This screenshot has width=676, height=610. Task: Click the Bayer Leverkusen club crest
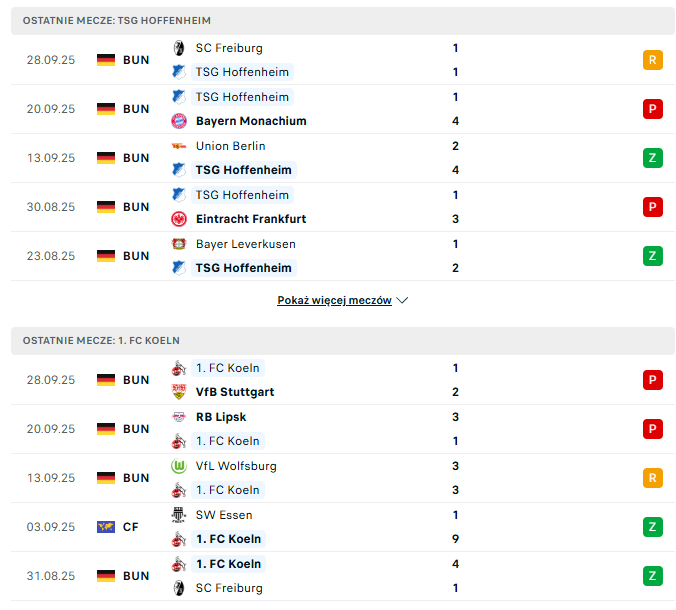pyautogui.click(x=179, y=244)
